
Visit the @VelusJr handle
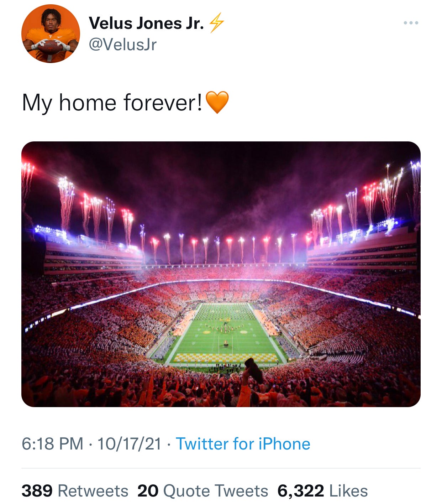[122, 45]
